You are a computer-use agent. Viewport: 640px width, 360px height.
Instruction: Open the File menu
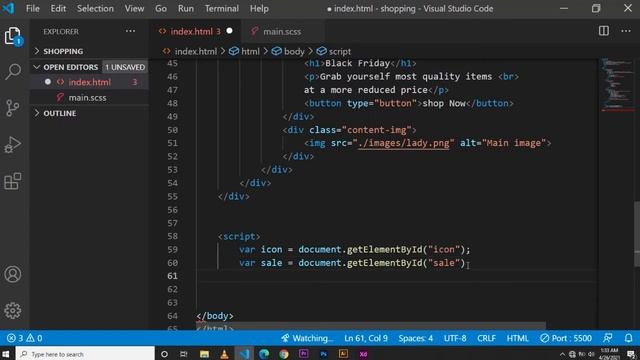click(x=33, y=8)
